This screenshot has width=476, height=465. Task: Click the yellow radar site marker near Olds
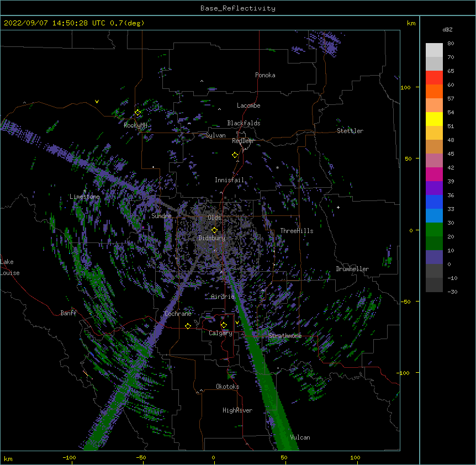point(214,230)
